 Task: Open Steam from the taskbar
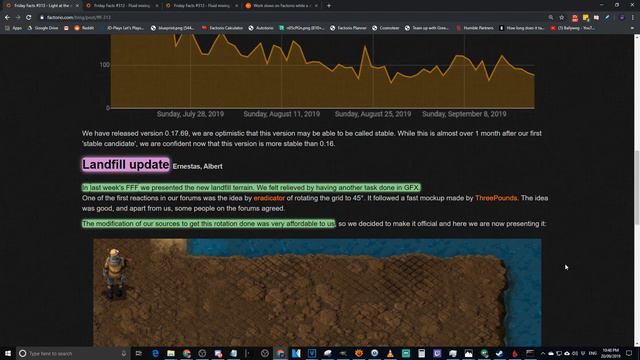coord(499,353)
